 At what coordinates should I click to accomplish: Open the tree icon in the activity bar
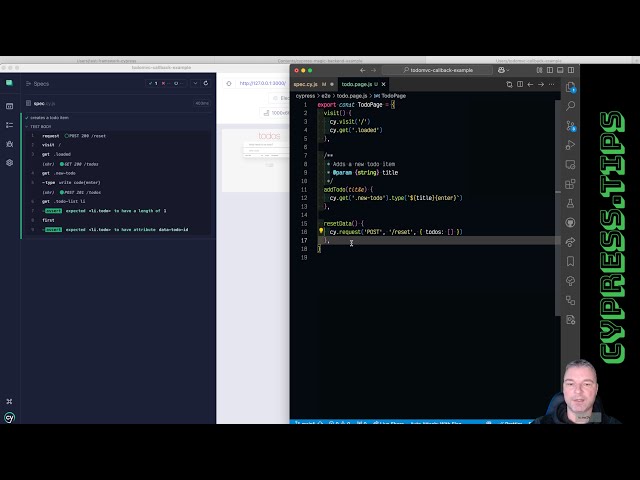click(x=571, y=281)
